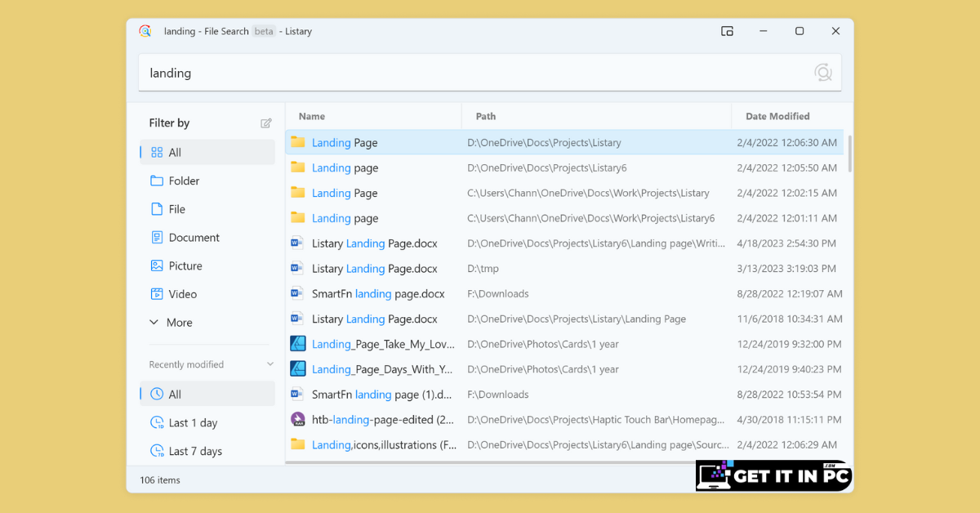Screen dimensions: 980x513
Task: Expand the More filters list
Action: 171,323
